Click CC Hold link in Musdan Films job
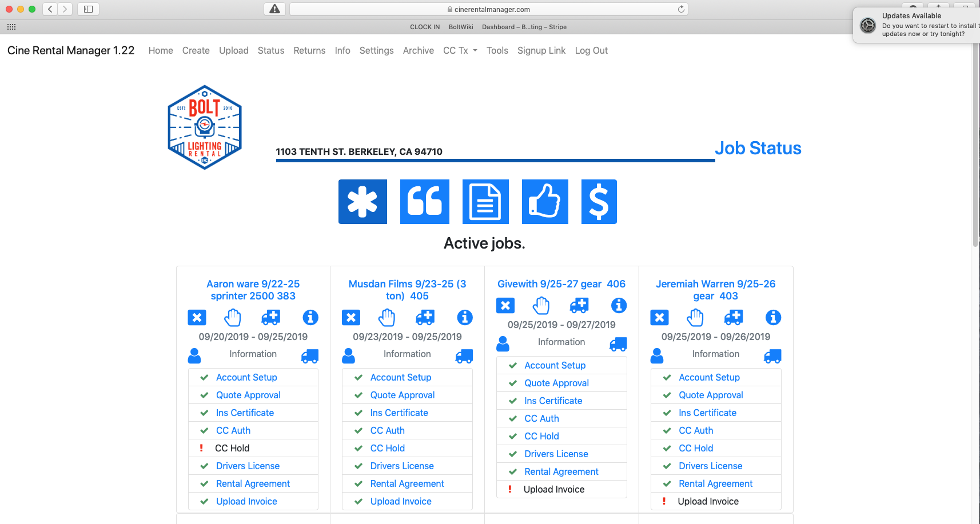980x524 pixels. click(x=387, y=448)
